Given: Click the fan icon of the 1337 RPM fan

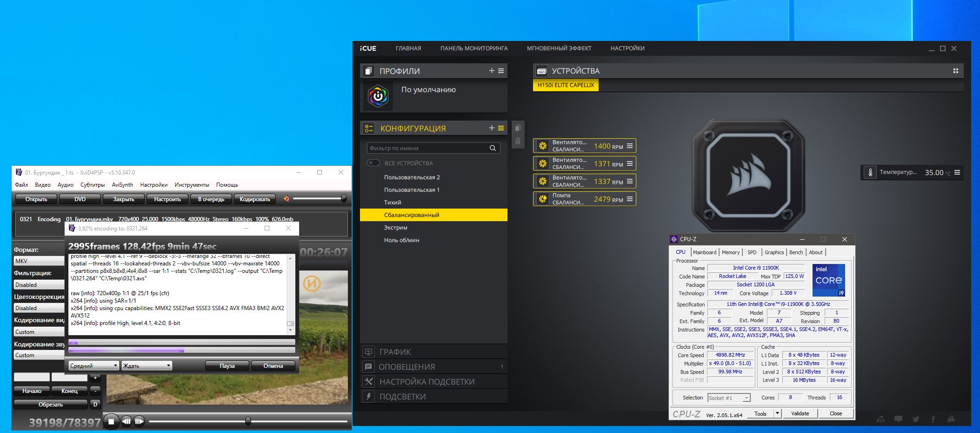Looking at the screenshot, I should pos(542,182).
